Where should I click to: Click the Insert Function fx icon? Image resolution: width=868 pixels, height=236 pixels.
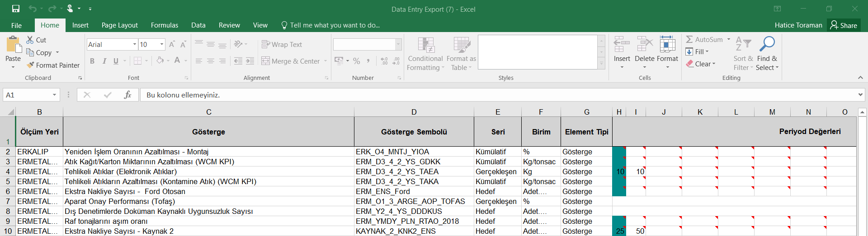[127, 95]
